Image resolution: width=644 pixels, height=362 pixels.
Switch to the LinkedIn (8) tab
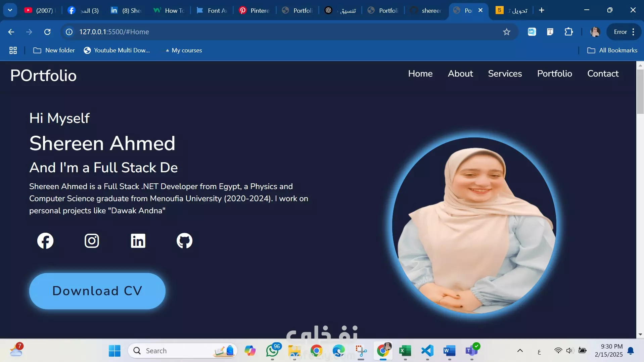coord(127,10)
